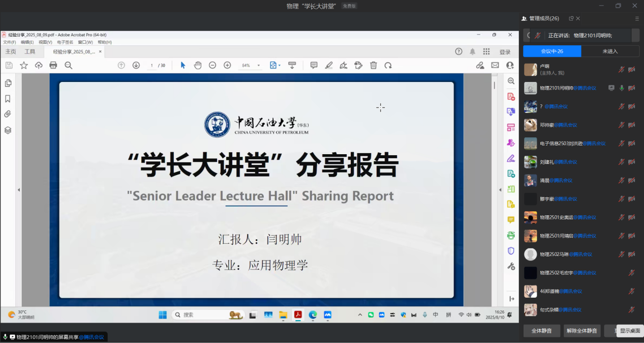Viewport: 644px width, 343px height.
Task: Toggle camera for 邓帅豪
Action: [632, 125]
